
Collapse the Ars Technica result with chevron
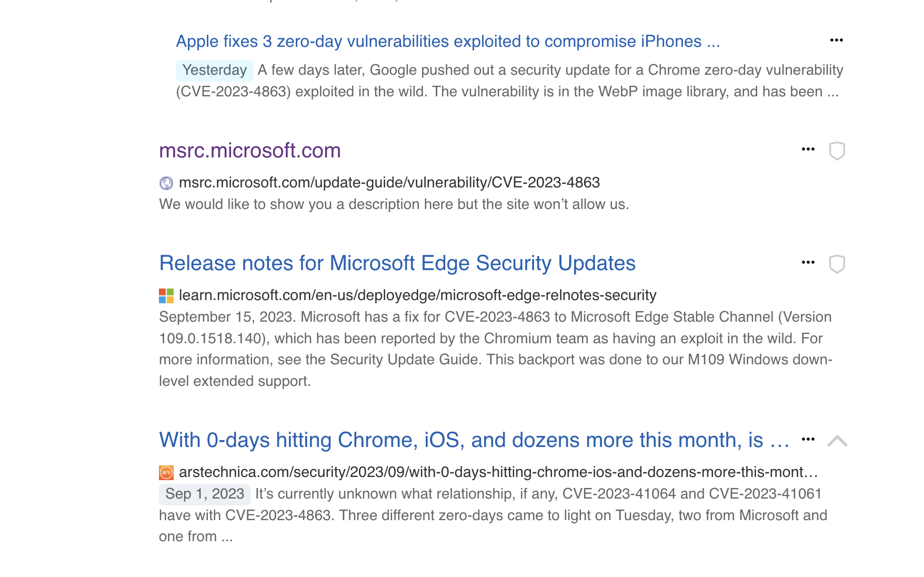coord(837,441)
